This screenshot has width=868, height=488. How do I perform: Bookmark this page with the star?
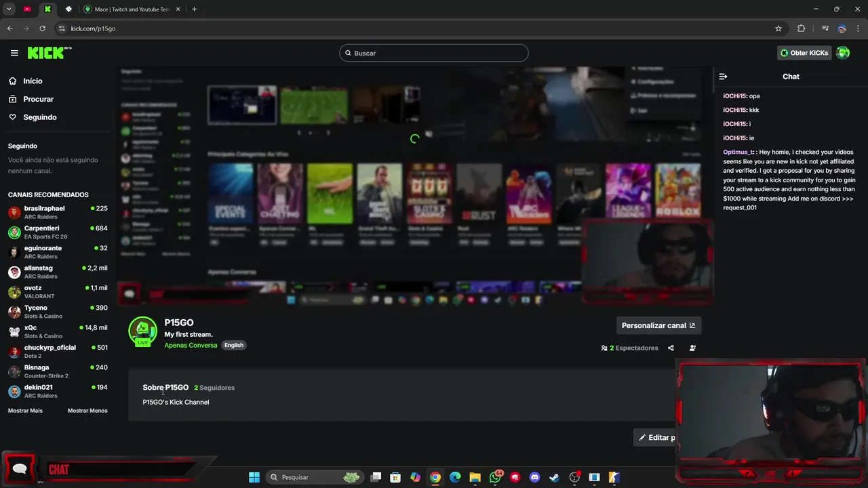point(778,28)
